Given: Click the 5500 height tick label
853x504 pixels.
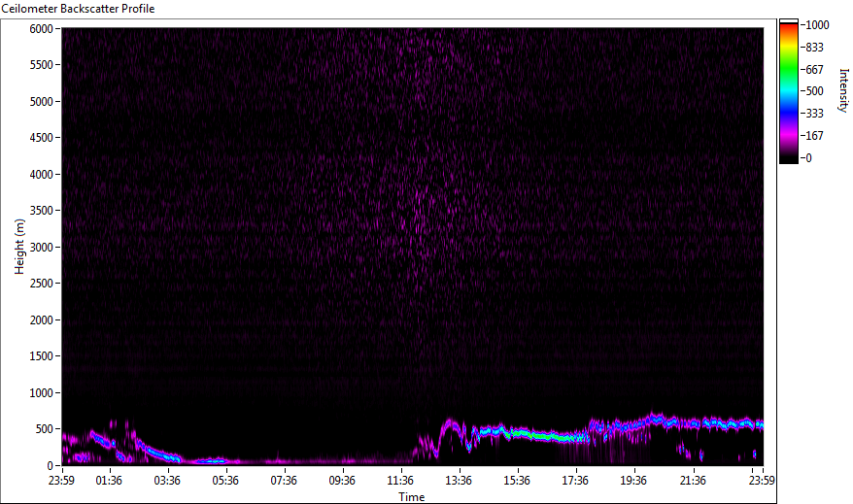Looking at the screenshot, I should coord(42,65).
